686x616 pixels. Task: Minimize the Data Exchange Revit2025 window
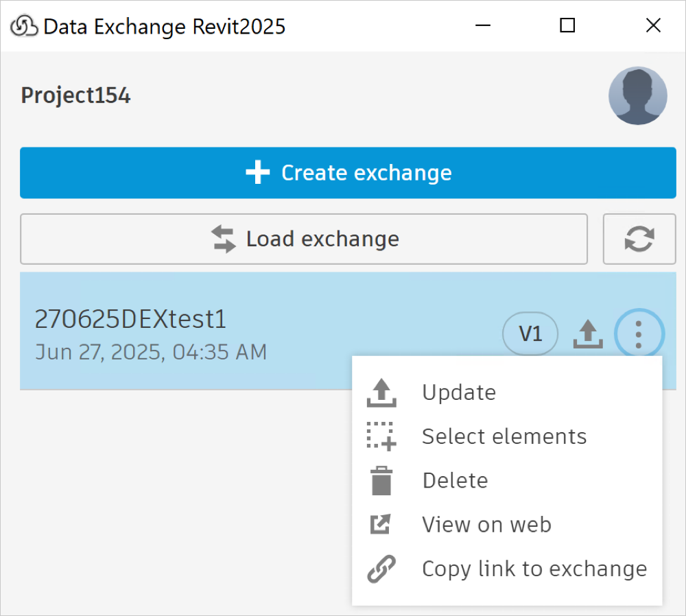click(483, 25)
